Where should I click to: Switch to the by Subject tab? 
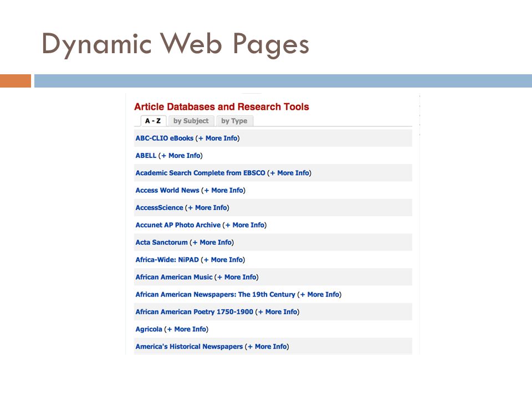click(191, 121)
